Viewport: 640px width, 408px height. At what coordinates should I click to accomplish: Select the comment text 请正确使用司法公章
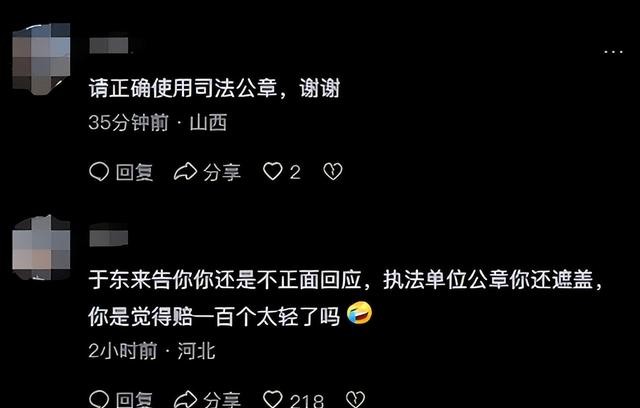click(x=183, y=88)
